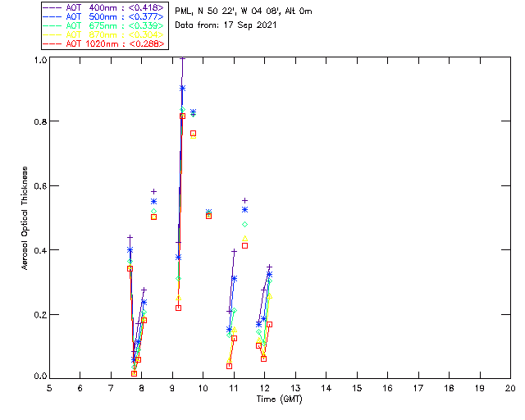Viewport: 525px width, 420px height.
Task: Click the blue asterisk marker at 0.55
Action: pos(153,201)
